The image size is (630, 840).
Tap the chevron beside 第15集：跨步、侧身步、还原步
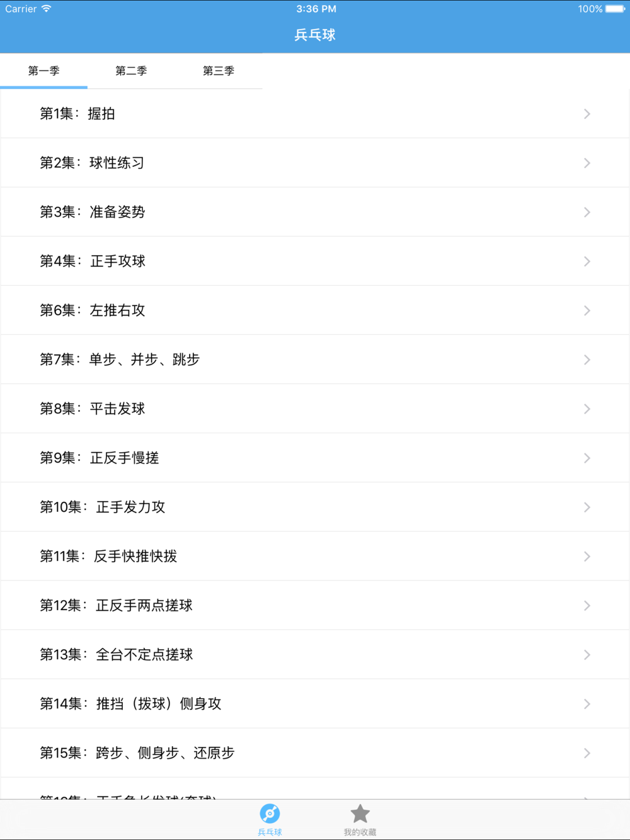tap(587, 753)
